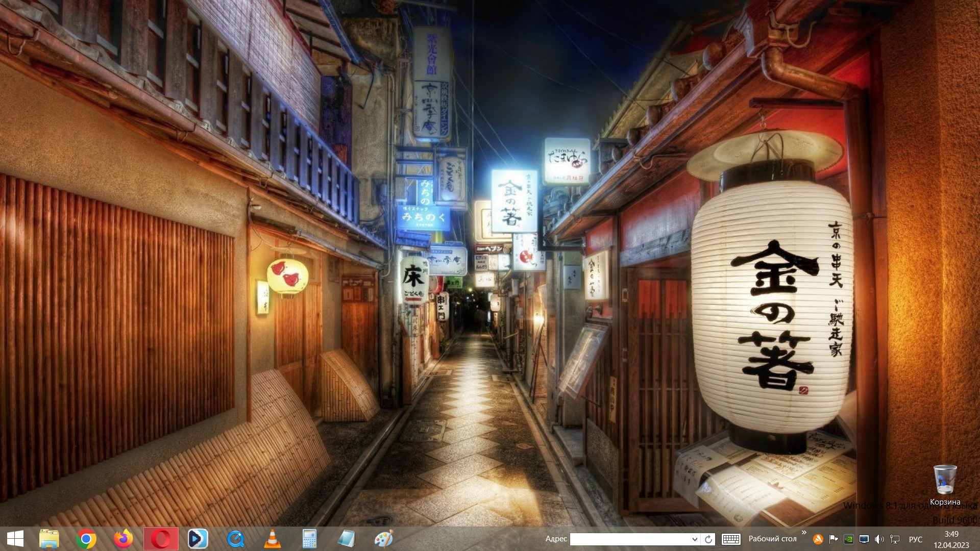Click the Address toolbar input field
The image size is (980, 551).
pyautogui.click(x=630, y=539)
